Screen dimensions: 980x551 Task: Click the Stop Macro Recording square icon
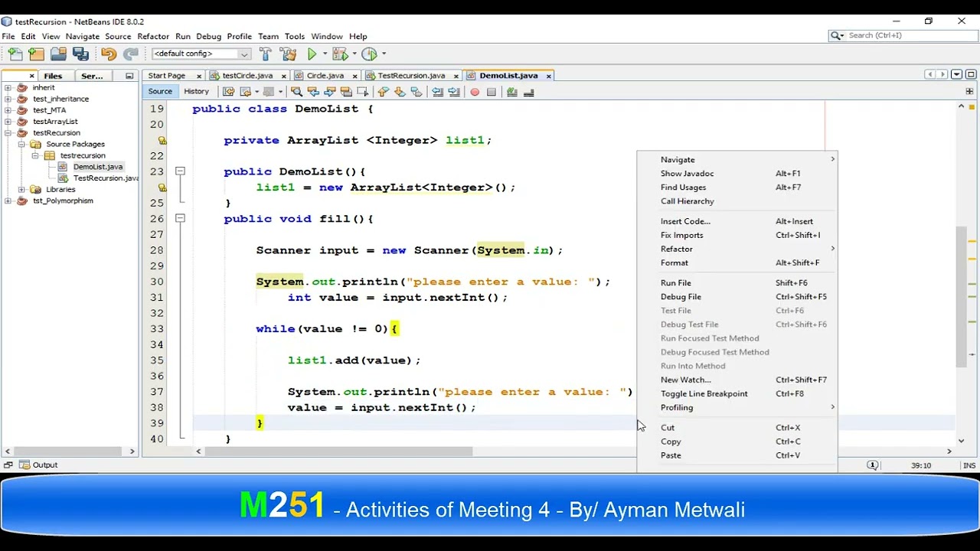[492, 92]
